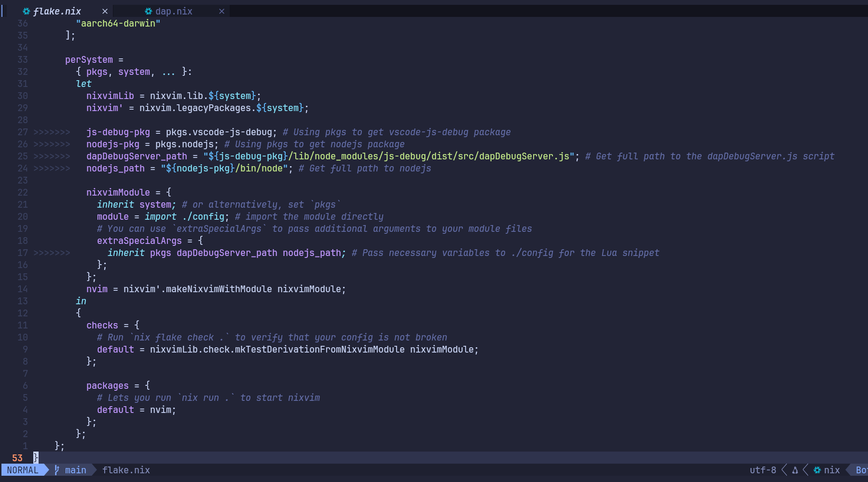The image size is (868, 482).
Task: Click the perSystem attribute
Action: click(x=89, y=59)
